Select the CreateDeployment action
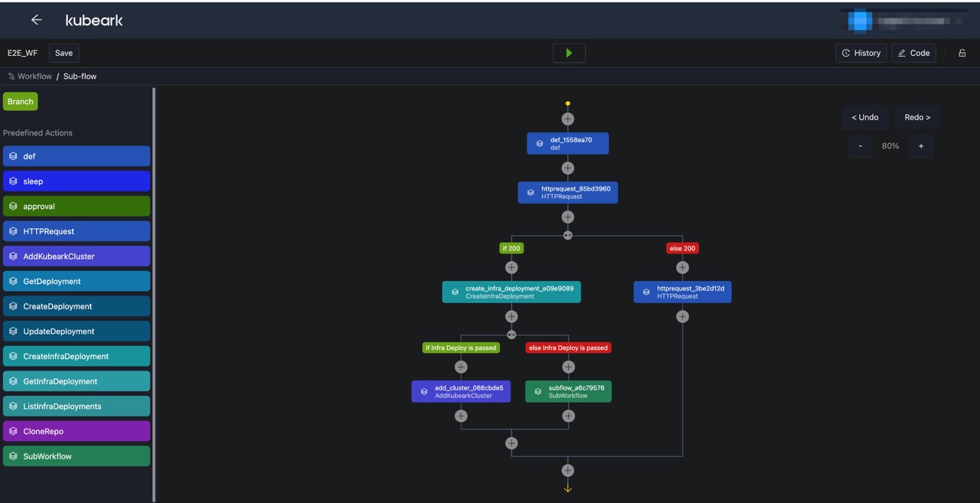Image resolution: width=980 pixels, height=503 pixels. coord(77,305)
